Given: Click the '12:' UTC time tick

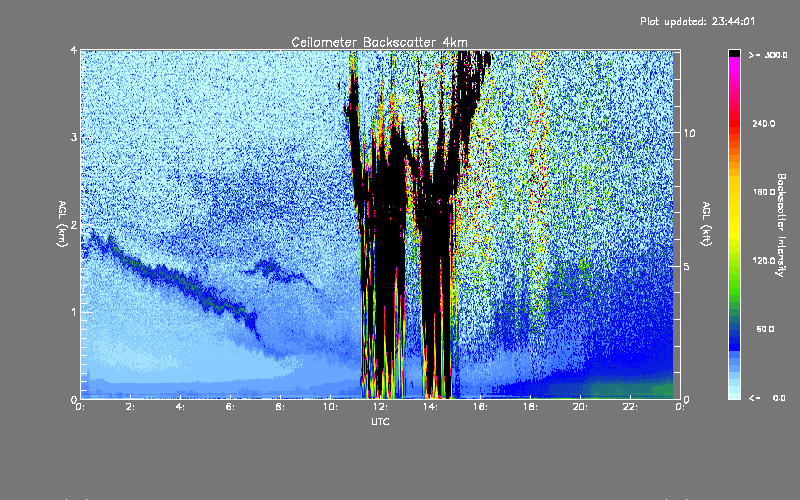Looking at the screenshot, I should (x=380, y=407).
